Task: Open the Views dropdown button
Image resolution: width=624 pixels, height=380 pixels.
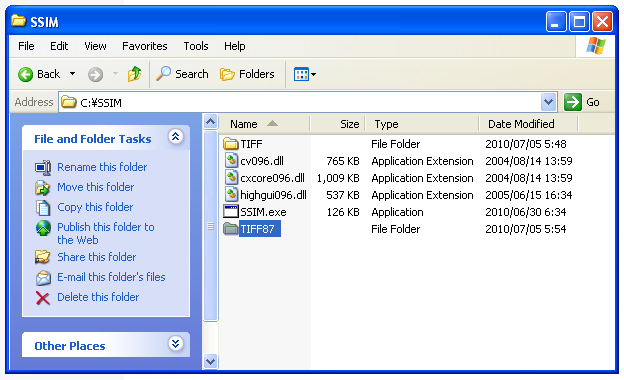Action: 305,74
